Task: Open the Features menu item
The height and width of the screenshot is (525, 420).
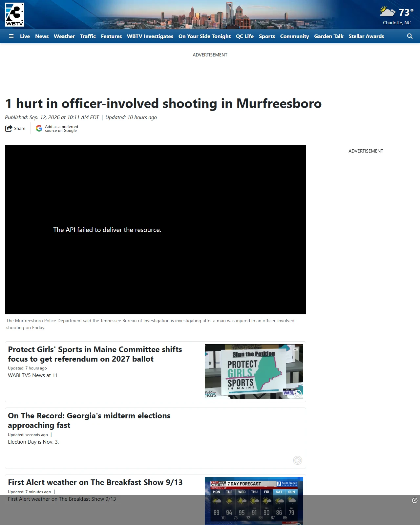Action: point(111,36)
